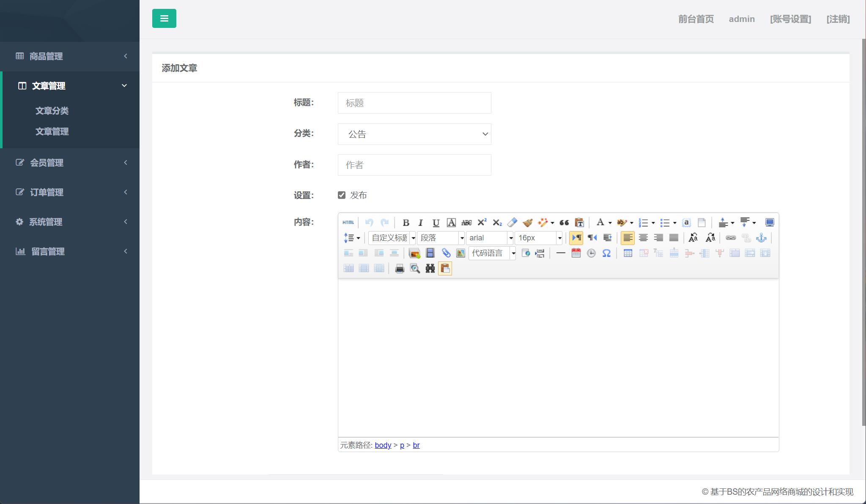Insert a special character with the omega icon
This screenshot has height=504, width=866.
click(x=606, y=253)
